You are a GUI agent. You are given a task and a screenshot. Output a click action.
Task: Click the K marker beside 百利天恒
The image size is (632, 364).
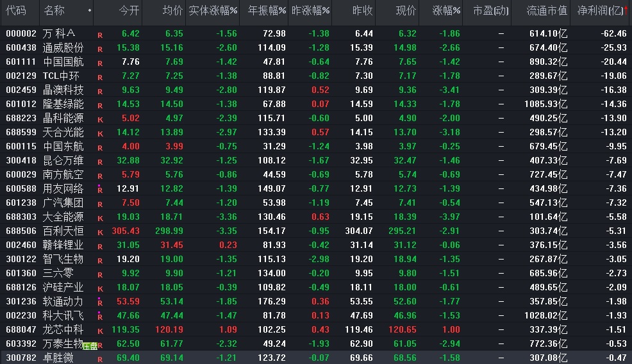(x=100, y=233)
